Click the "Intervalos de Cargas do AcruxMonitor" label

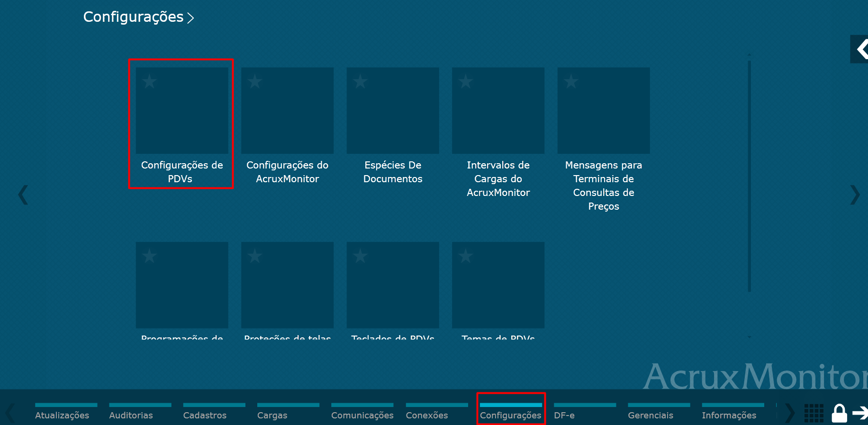pos(498,179)
